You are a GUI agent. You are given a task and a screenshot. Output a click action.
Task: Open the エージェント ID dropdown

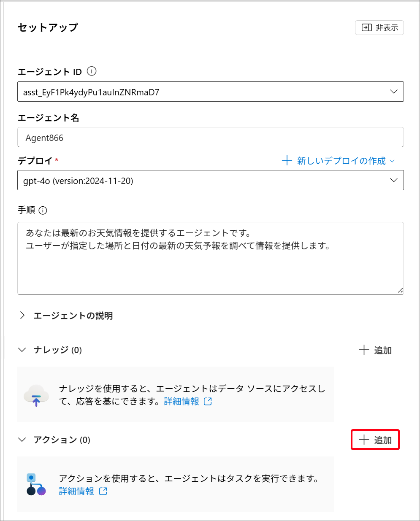point(393,92)
